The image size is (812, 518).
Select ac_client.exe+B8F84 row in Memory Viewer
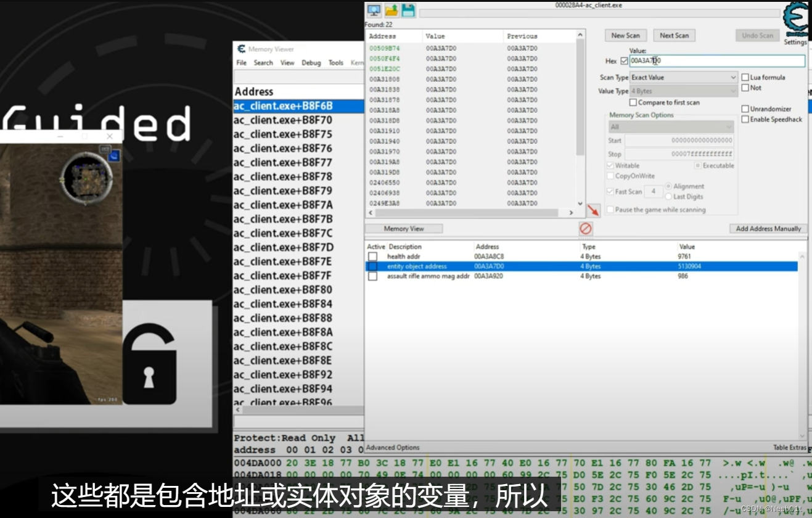[x=299, y=304]
